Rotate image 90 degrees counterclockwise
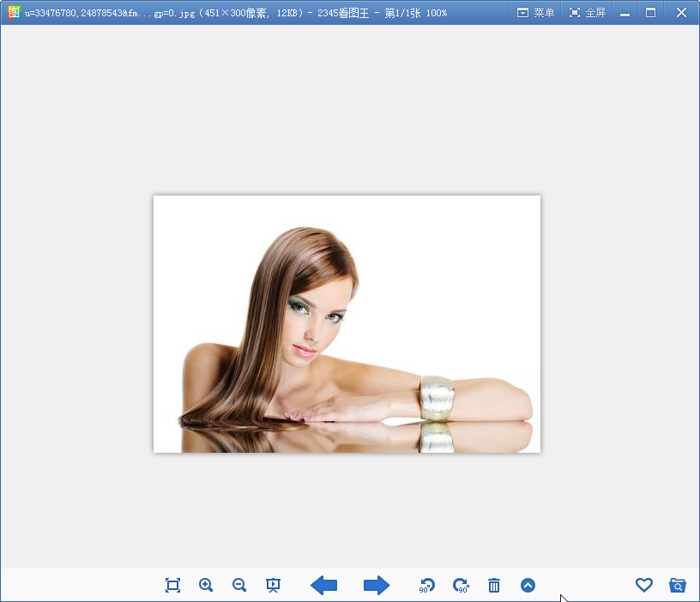Viewport: 700px width, 602px height. 427,585
